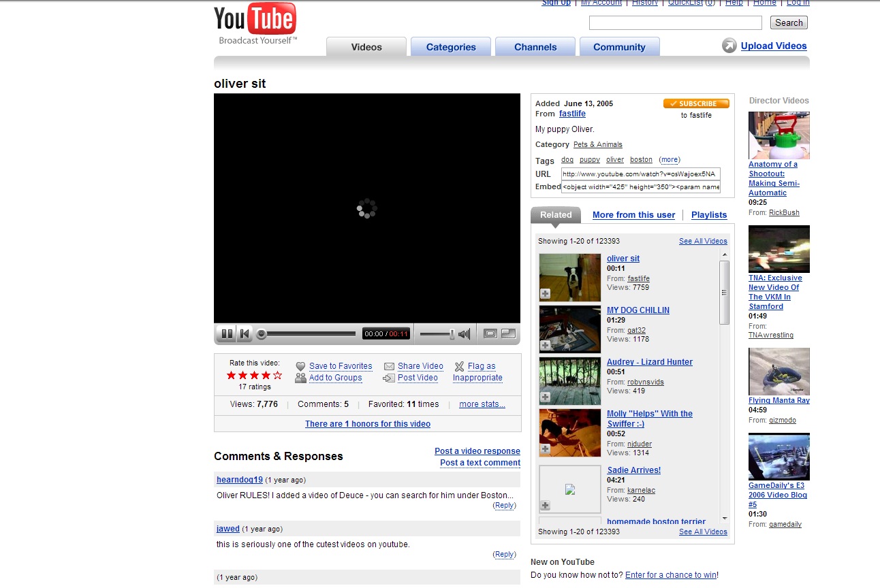Click the 'boston' tag link
This screenshot has width=880, height=588.
click(x=641, y=160)
